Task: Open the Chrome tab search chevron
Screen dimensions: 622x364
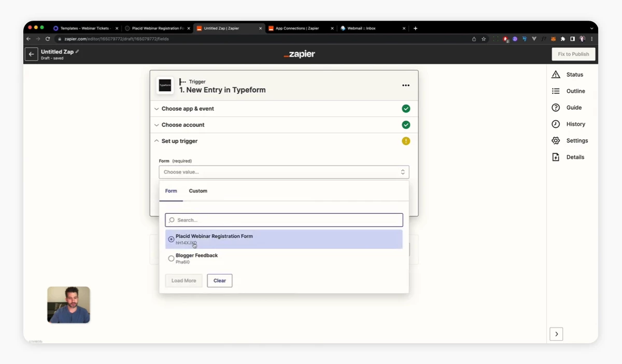Action: click(591, 28)
